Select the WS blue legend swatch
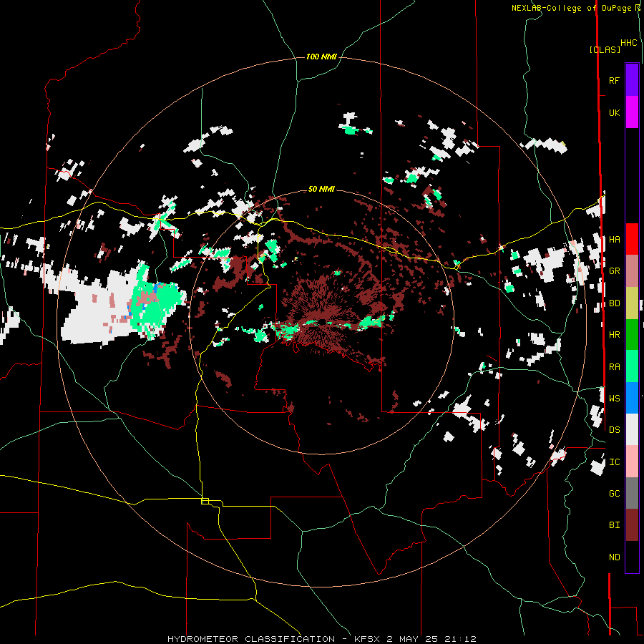 632,398
